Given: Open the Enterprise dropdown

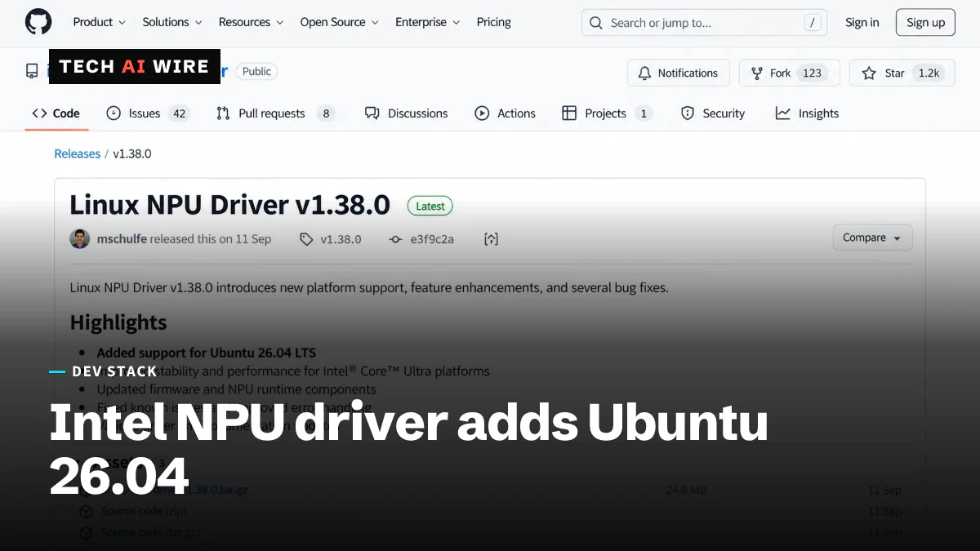Looking at the screenshot, I should pyautogui.click(x=427, y=22).
